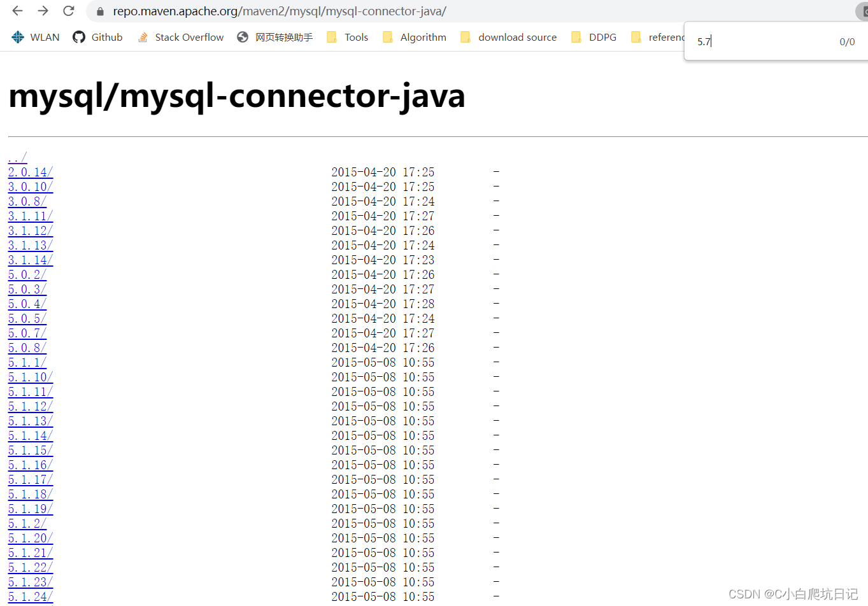Open the 5.0.7/ directory

tap(27, 333)
